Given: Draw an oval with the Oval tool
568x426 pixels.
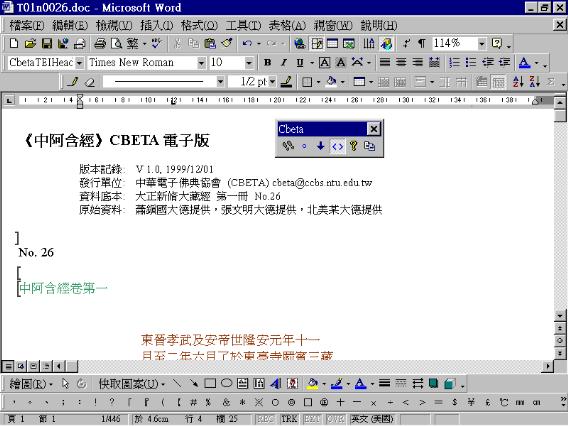Looking at the screenshot, I should (227, 383).
